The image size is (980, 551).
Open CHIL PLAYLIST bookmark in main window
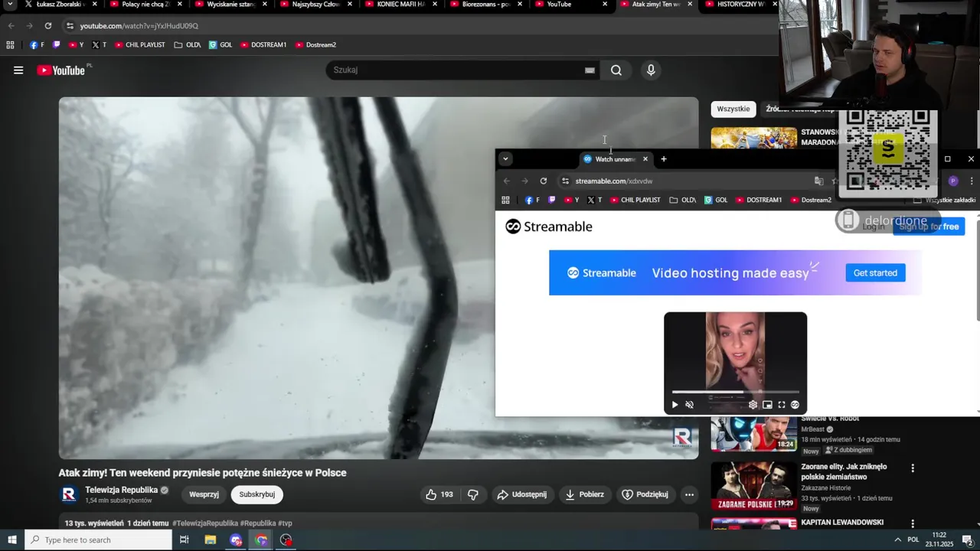click(139, 45)
